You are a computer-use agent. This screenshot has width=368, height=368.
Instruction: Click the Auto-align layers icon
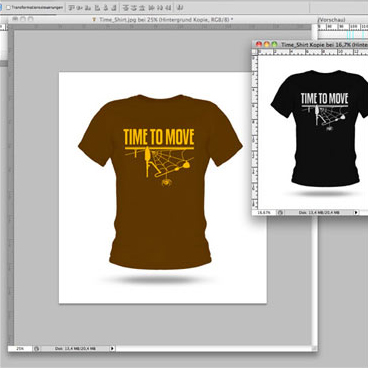point(179,7)
